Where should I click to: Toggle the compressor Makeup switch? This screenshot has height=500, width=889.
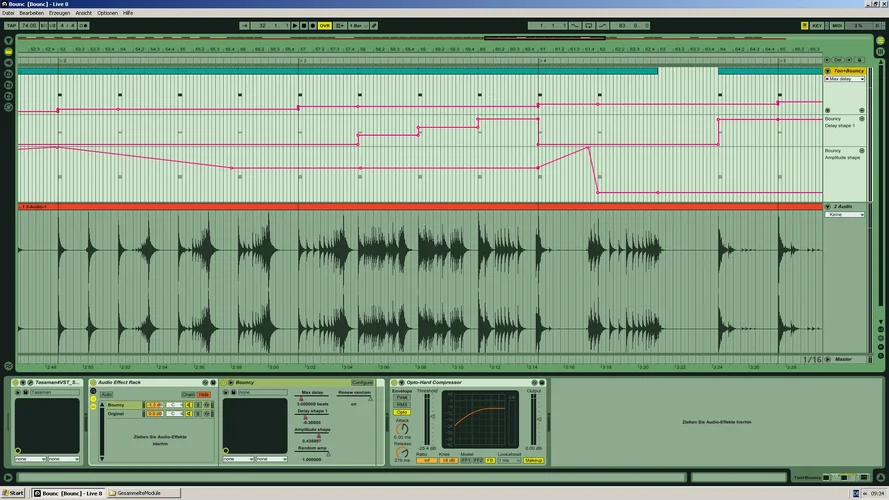click(x=534, y=460)
